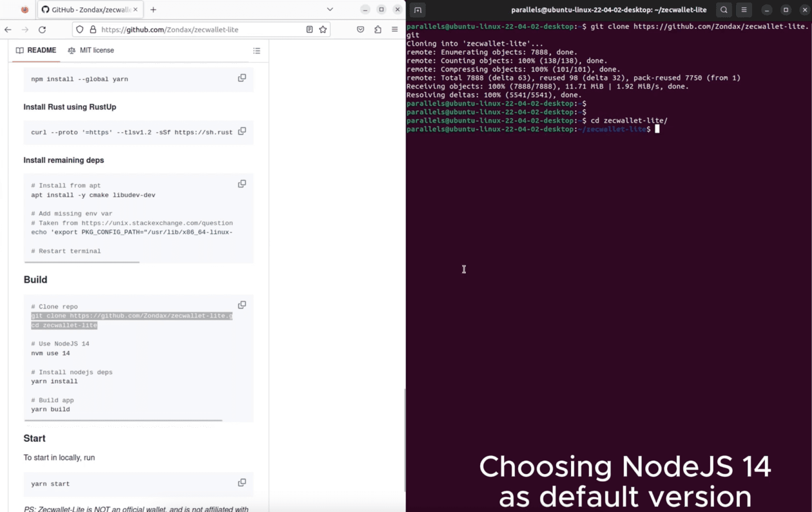Image resolution: width=812 pixels, height=512 pixels.
Task: Go back in Firefox
Action: 8,29
